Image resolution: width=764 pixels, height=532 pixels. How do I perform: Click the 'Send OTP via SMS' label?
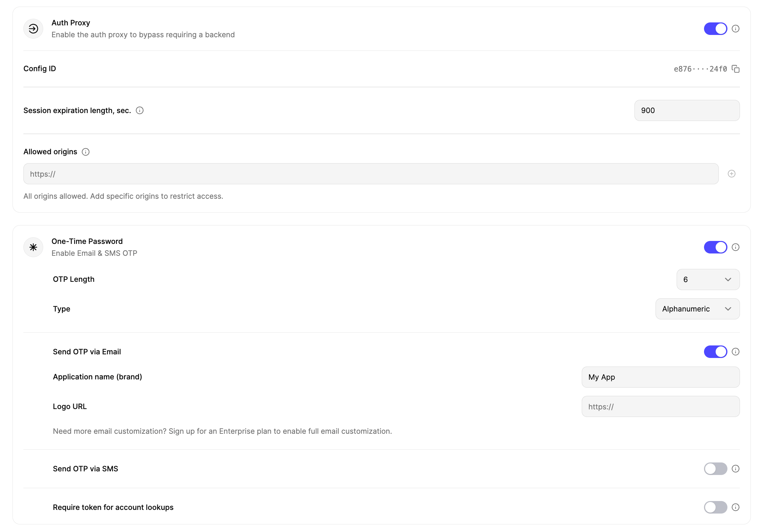coord(85,469)
